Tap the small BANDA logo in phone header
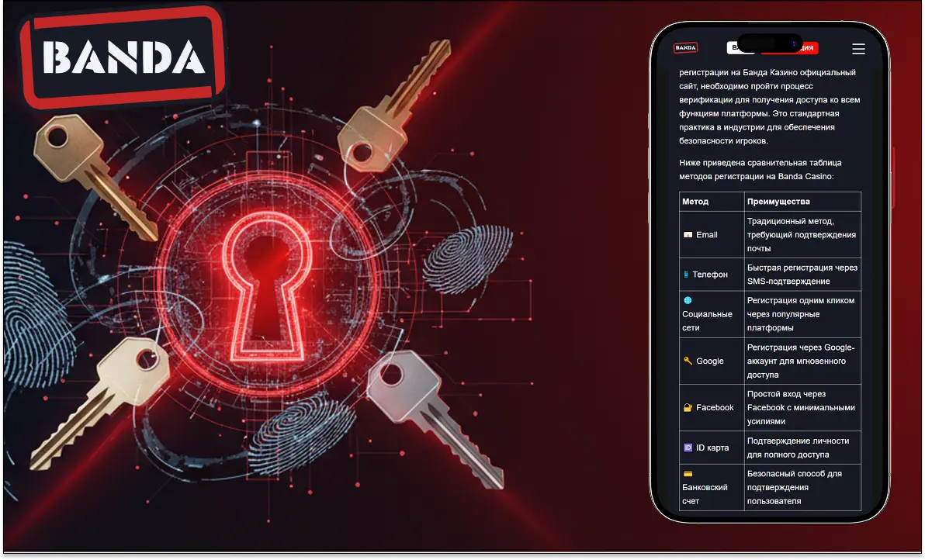The width and height of the screenshot is (925, 560). [685, 48]
